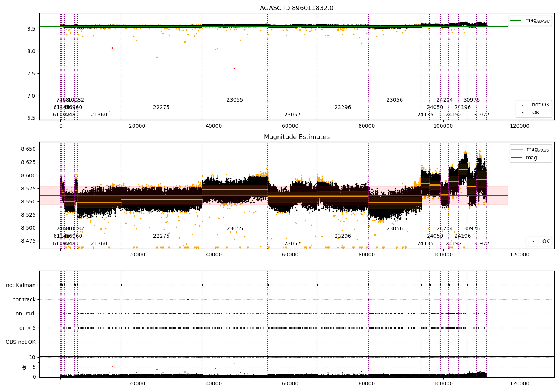Select the mag AGASC legend entry
The image size is (560, 392).
click(530, 21)
